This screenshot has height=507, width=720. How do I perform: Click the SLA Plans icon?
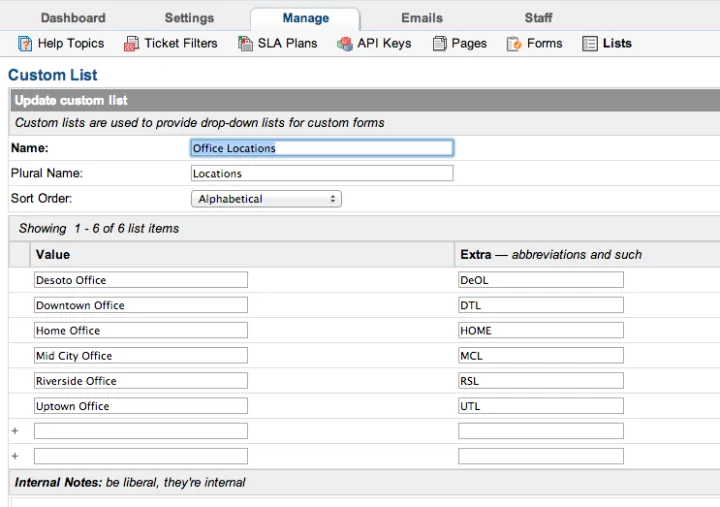[x=245, y=44]
